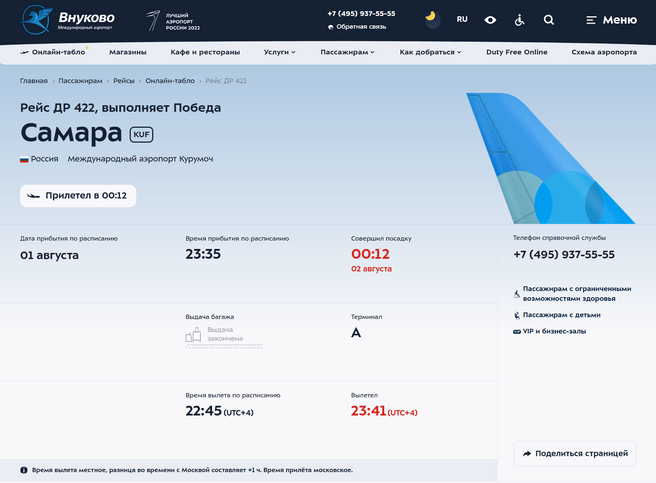Expand the Услуги dropdown
The width and height of the screenshot is (656, 483).
pyautogui.click(x=279, y=52)
